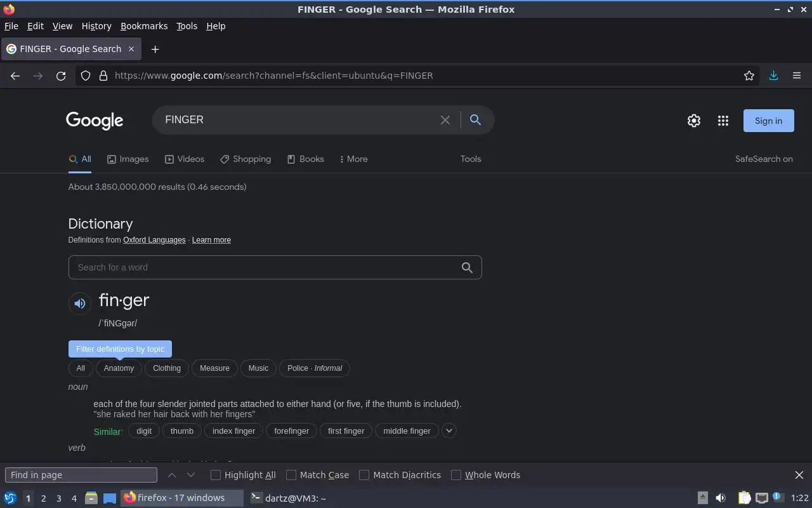Switch to Videos results tab

pos(185,159)
